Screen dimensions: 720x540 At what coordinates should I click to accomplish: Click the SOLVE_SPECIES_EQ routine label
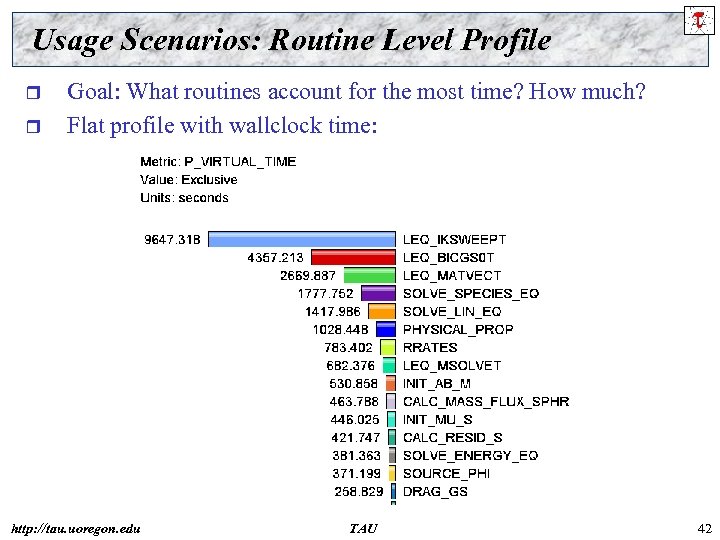coord(471,293)
